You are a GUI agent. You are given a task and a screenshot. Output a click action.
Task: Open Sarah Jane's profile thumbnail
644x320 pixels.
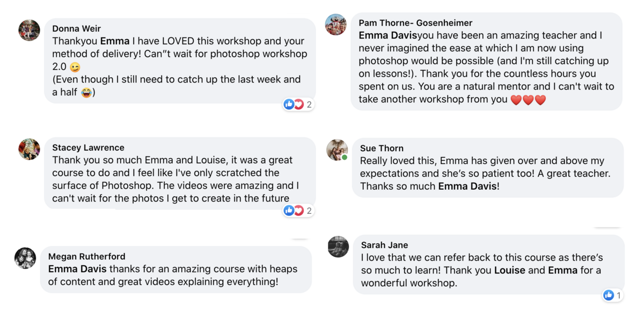338,247
